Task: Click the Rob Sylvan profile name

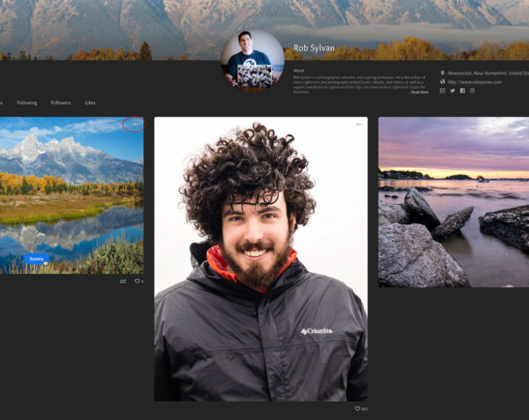Action: (x=314, y=48)
